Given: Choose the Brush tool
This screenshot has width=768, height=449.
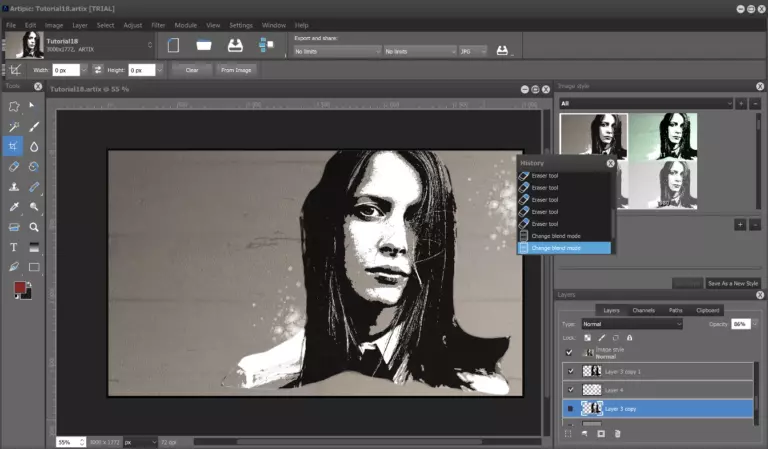Looking at the screenshot, I should click(x=34, y=127).
